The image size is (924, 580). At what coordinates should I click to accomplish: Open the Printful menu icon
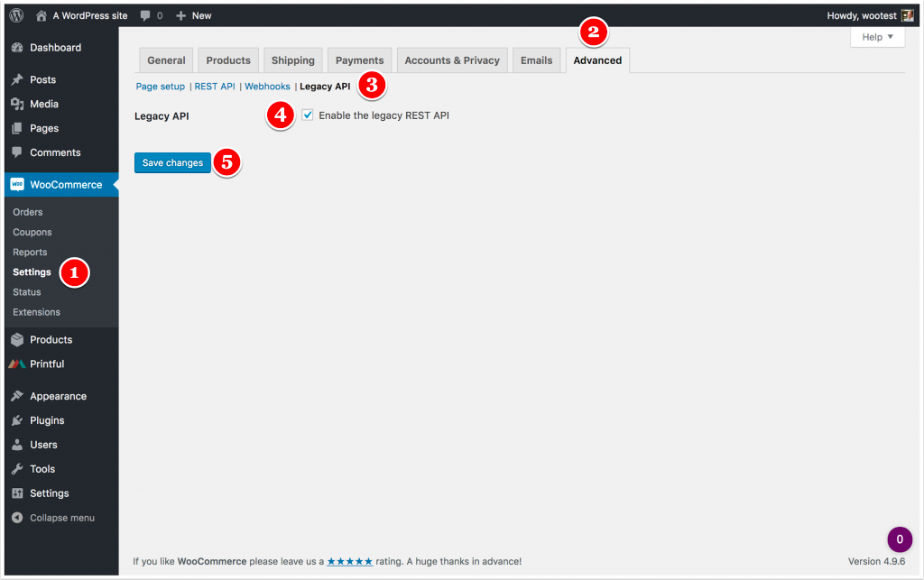click(16, 364)
